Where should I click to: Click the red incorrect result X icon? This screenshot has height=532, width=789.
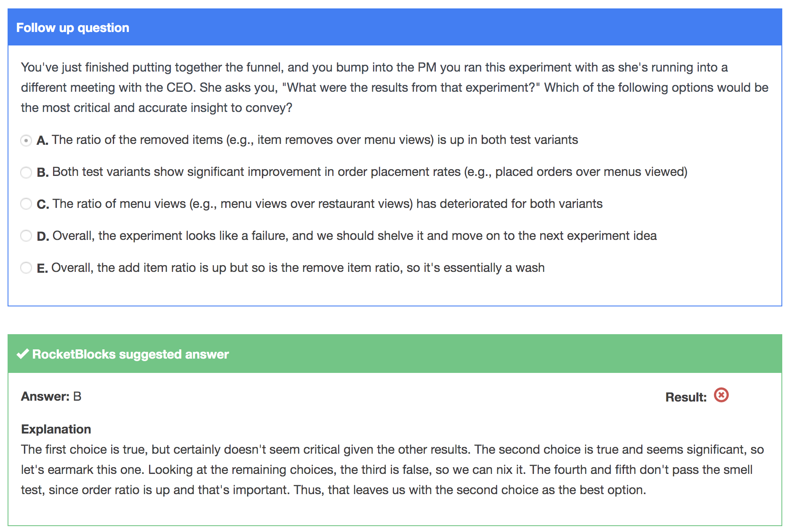pyautogui.click(x=721, y=395)
